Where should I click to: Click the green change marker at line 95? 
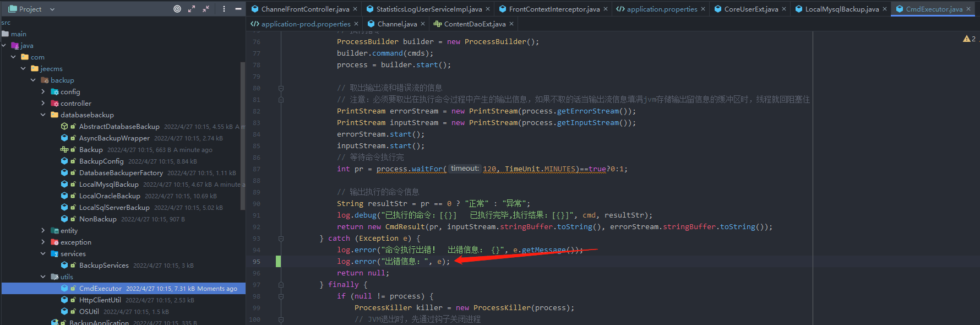click(278, 261)
